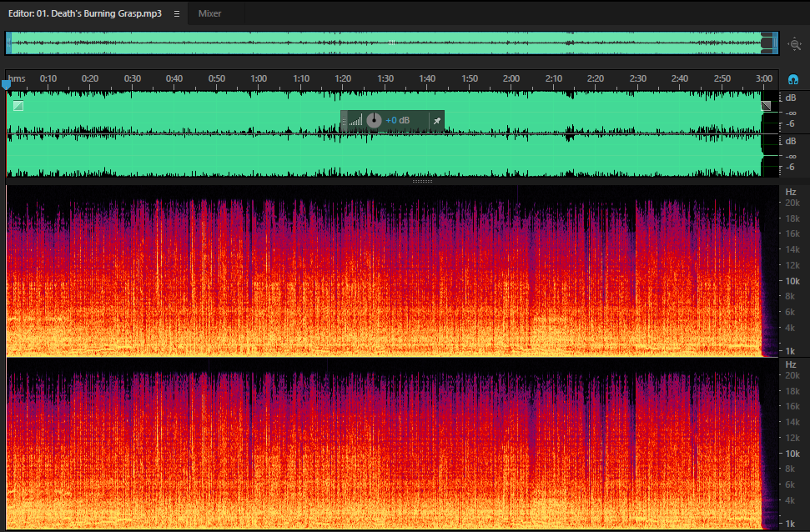Click the fade out handle on the waveform

pos(766,106)
